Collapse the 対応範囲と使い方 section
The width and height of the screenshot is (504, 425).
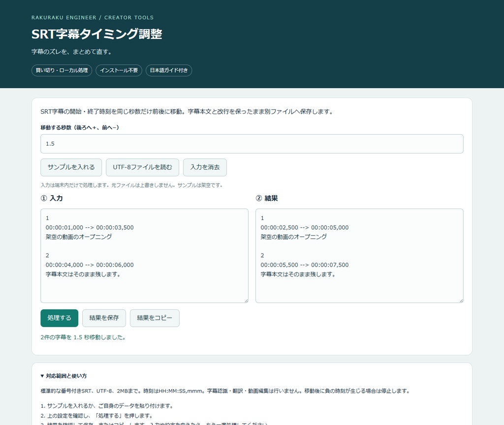[63, 376]
